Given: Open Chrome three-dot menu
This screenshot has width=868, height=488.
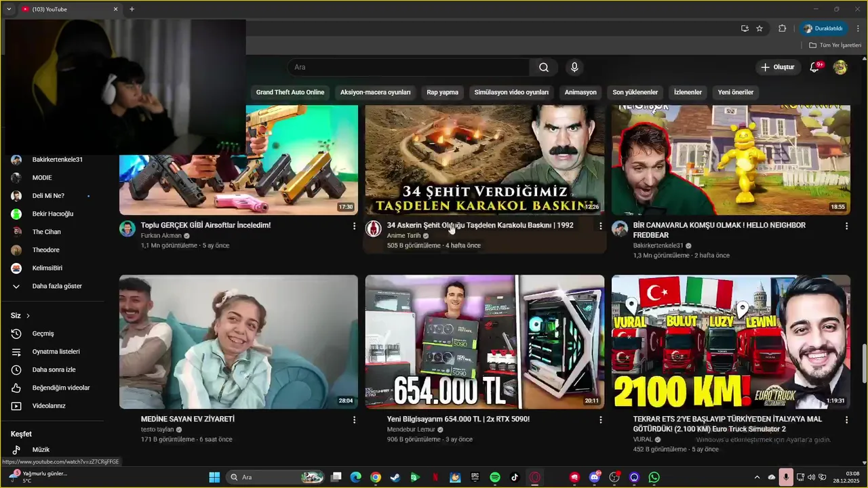Looking at the screenshot, I should click(x=858, y=28).
